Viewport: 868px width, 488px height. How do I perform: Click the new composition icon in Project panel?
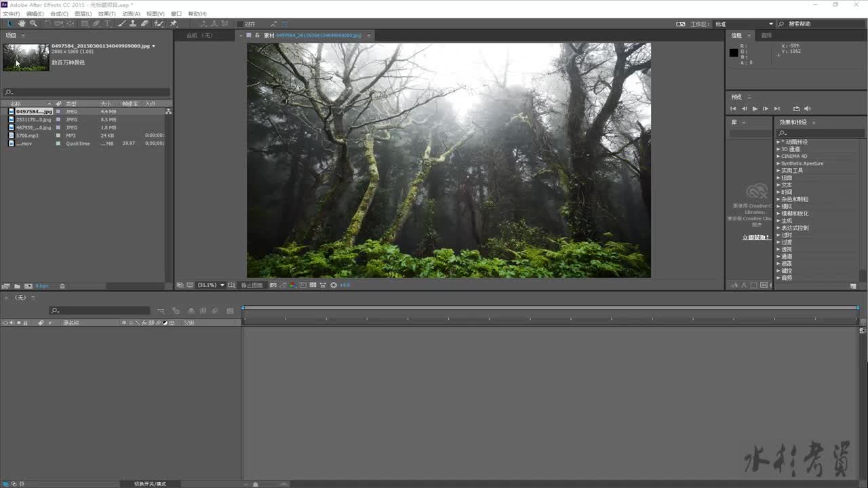[28, 286]
